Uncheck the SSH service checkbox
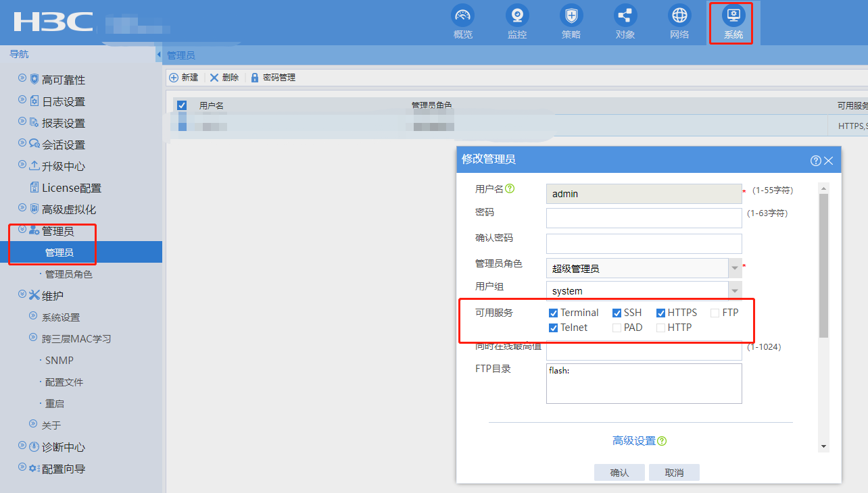This screenshot has height=493, width=868. pos(617,313)
